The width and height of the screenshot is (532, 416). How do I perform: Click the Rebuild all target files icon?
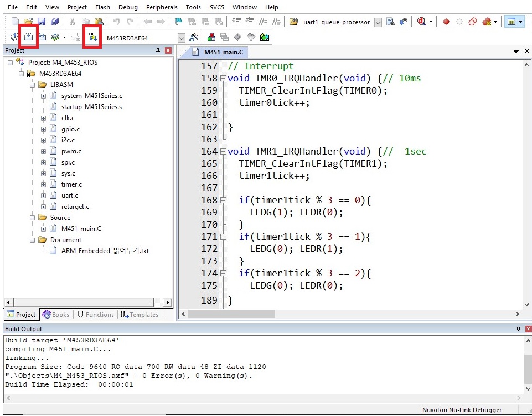(42, 37)
